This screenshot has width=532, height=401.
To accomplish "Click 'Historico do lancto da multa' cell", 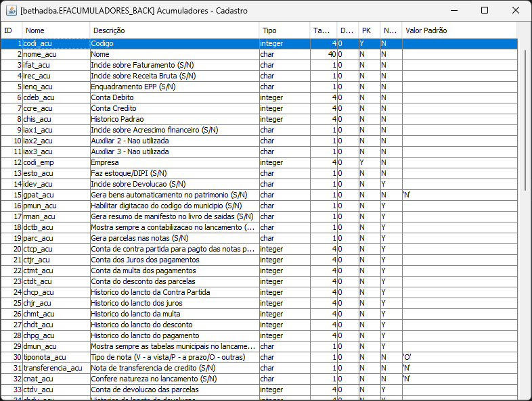I will pos(175,314).
